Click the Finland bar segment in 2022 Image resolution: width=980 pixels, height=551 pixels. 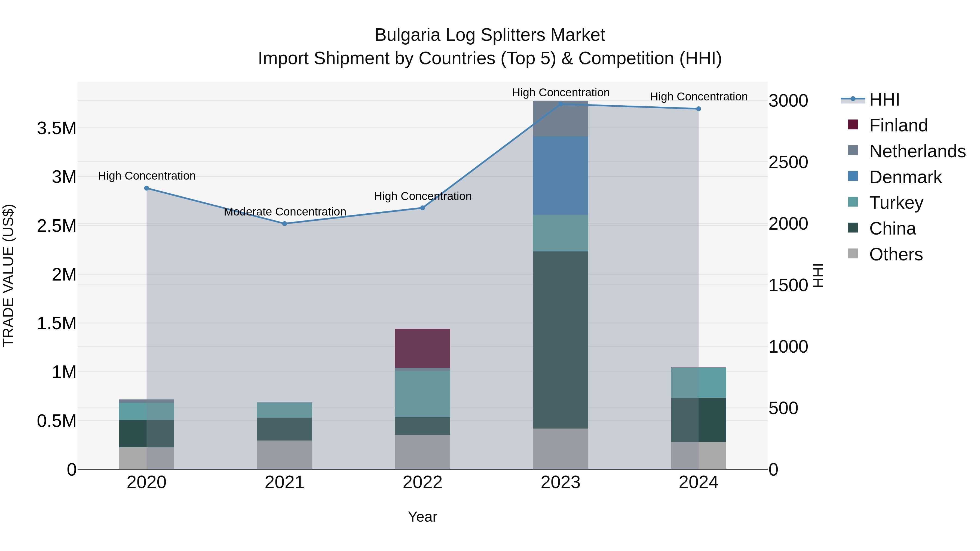pyautogui.click(x=422, y=348)
